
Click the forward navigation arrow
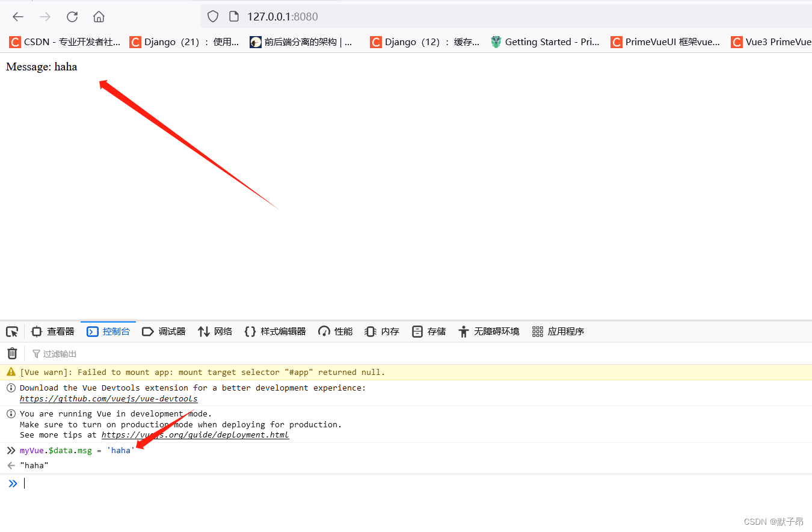pyautogui.click(x=45, y=17)
